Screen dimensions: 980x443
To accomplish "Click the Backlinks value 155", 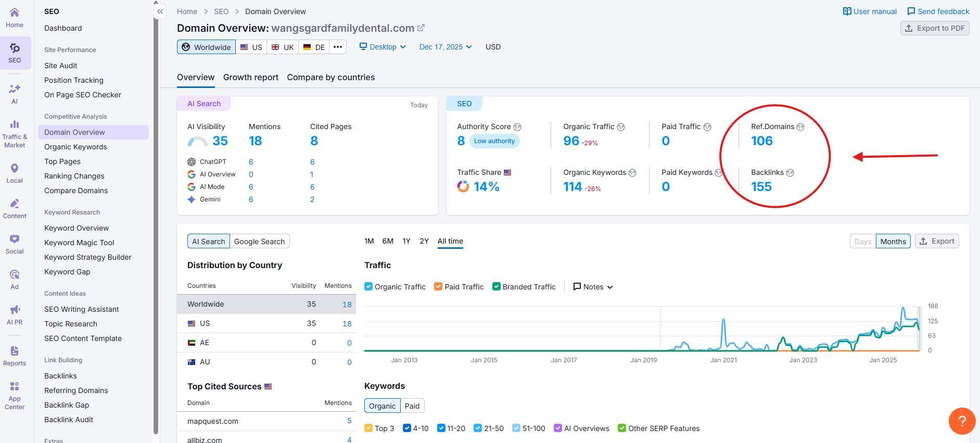I will 761,186.
